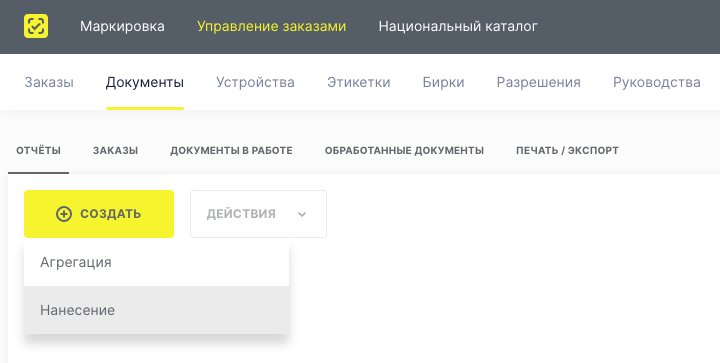Select the ЗАКАЗЫ sub-tab
Viewport: 720px width, 363px height.
pyautogui.click(x=115, y=151)
